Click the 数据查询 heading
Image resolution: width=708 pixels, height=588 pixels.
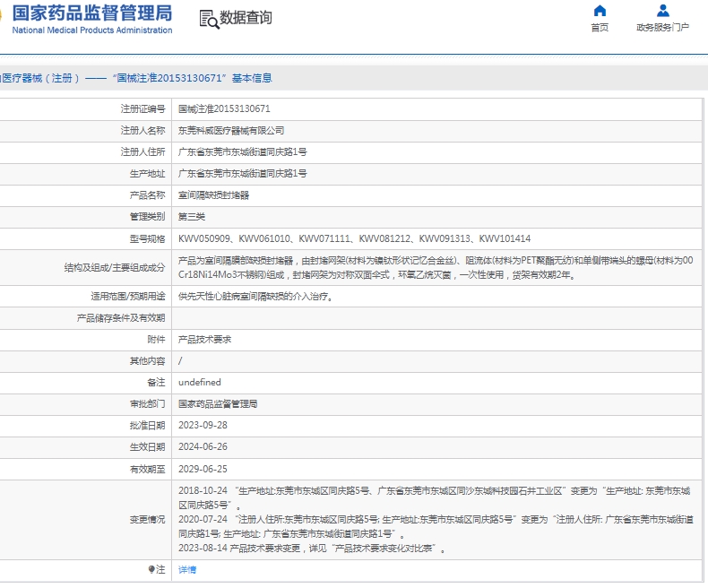(x=246, y=18)
